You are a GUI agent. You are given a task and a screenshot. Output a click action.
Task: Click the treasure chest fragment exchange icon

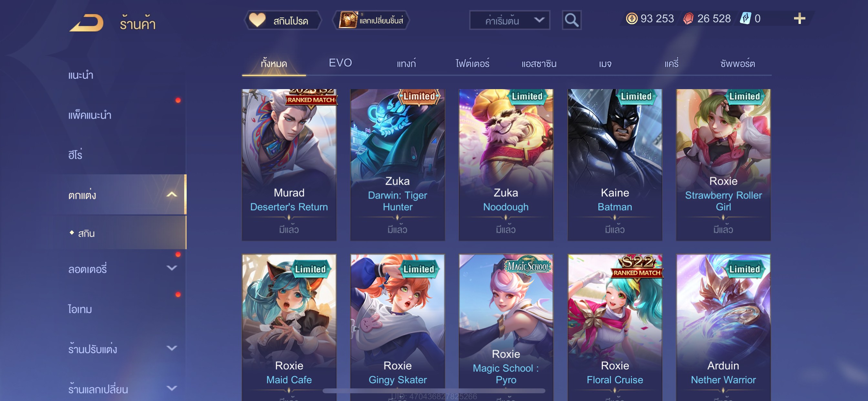pyautogui.click(x=348, y=20)
